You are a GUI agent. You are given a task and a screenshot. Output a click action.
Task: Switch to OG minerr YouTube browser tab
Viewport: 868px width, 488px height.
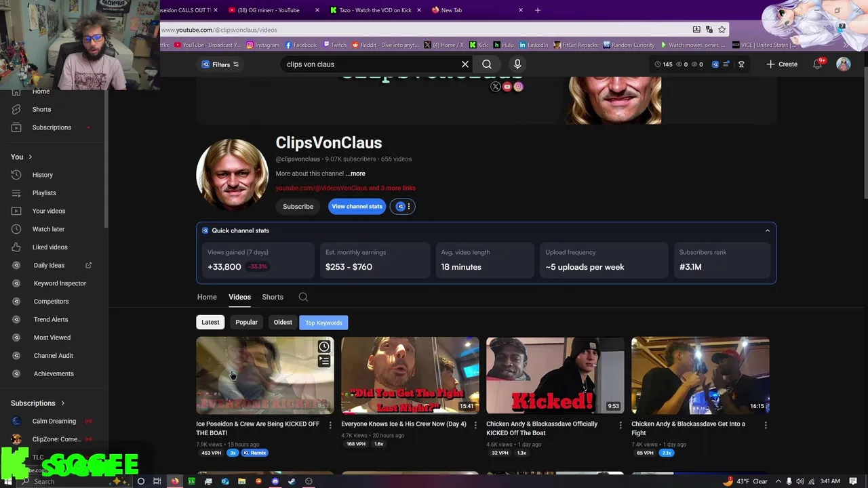tap(273, 10)
